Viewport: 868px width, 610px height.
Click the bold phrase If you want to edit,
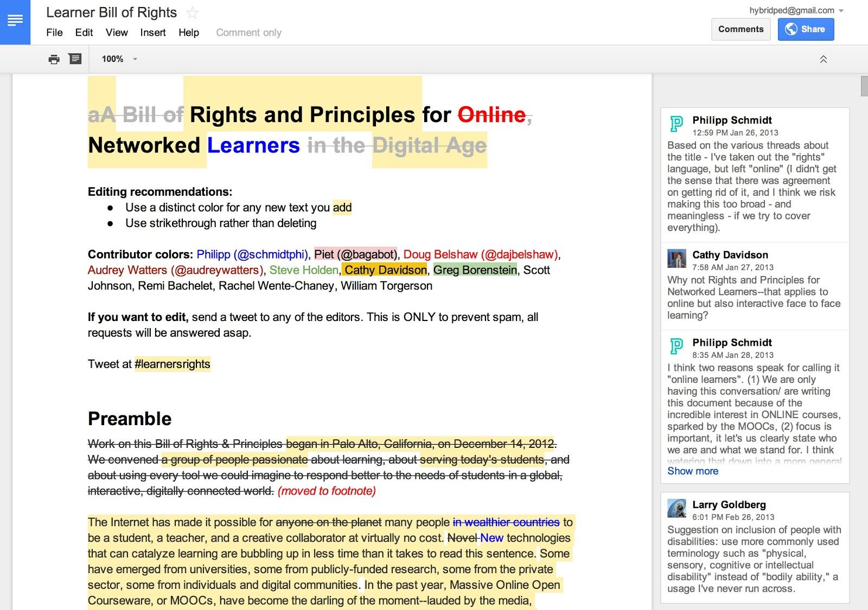pos(138,317)
